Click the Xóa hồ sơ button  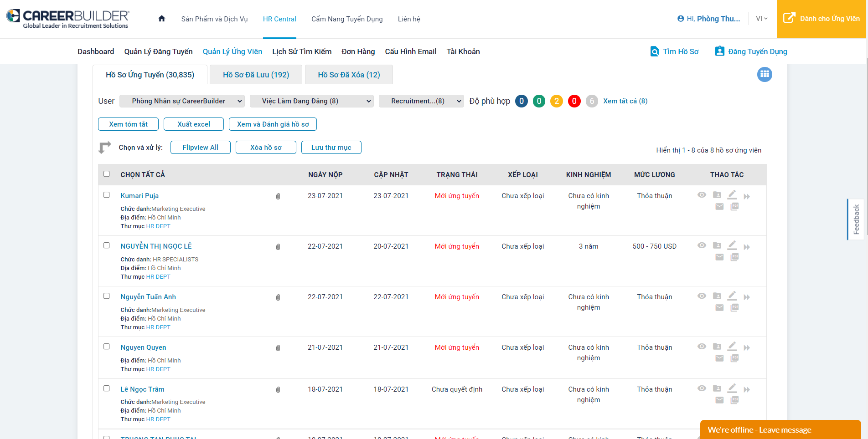click(x=266, y=148)
